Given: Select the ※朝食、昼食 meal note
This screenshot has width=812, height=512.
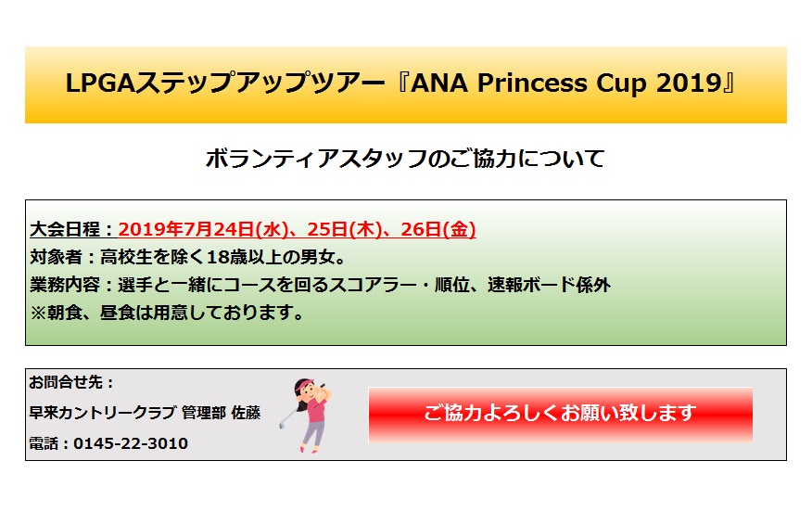Looking at the screenshot, I should point(168,313).
